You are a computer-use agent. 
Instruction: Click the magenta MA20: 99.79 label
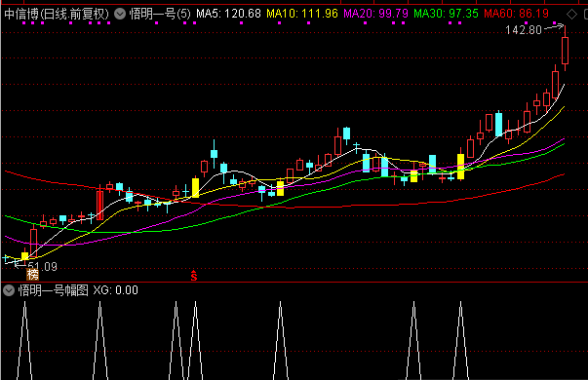point(375,14)
